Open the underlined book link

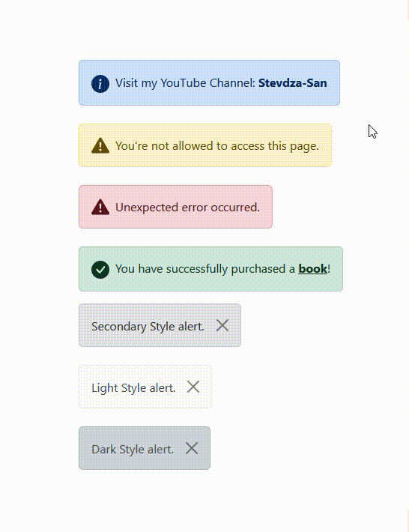coord(312,269)
